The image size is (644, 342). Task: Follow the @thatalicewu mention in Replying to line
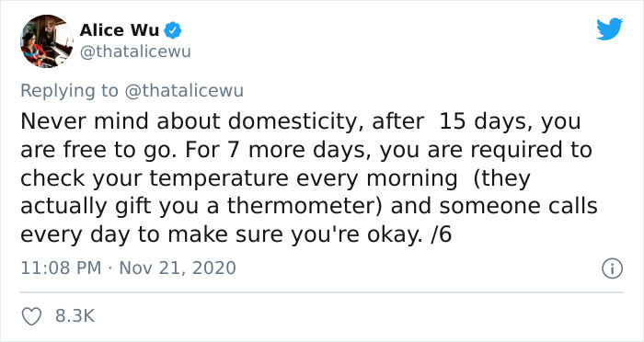184,91
